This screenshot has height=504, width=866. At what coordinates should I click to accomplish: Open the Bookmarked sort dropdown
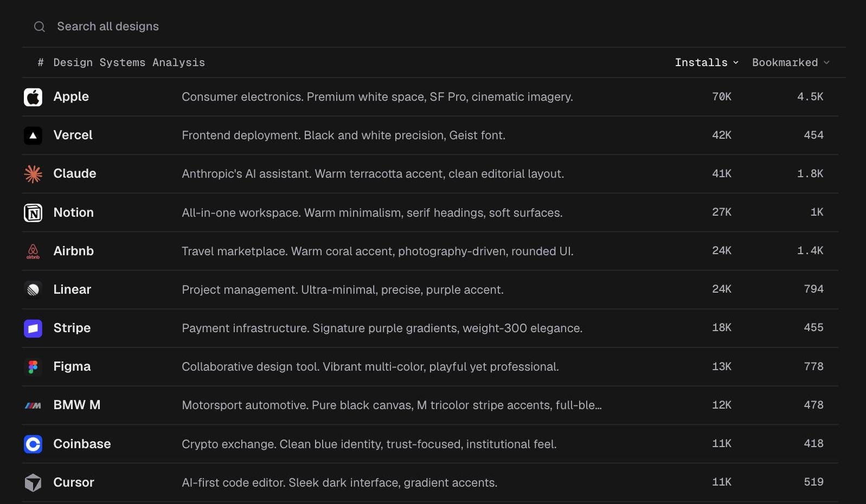click(791, 62)
